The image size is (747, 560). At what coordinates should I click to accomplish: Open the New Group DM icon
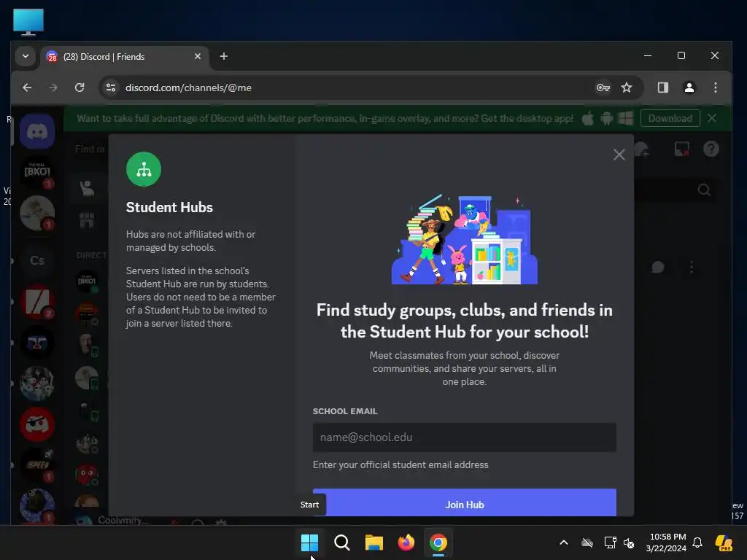point(642,149)
